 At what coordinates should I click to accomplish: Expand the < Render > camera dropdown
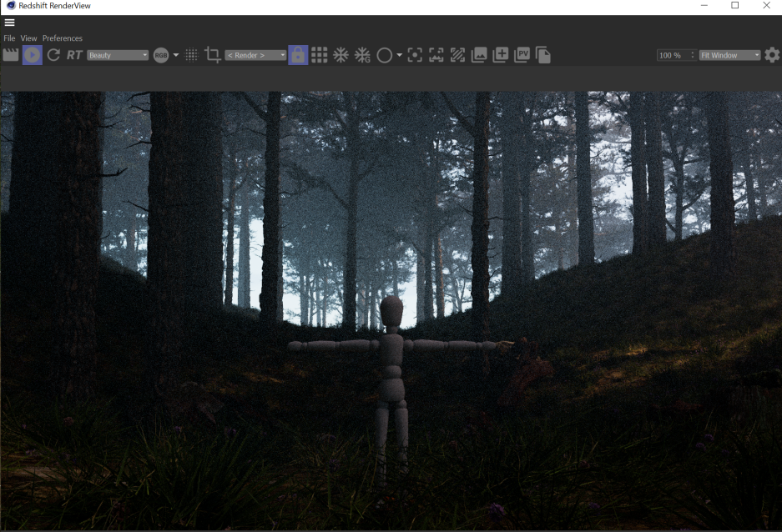pos(255,55)
